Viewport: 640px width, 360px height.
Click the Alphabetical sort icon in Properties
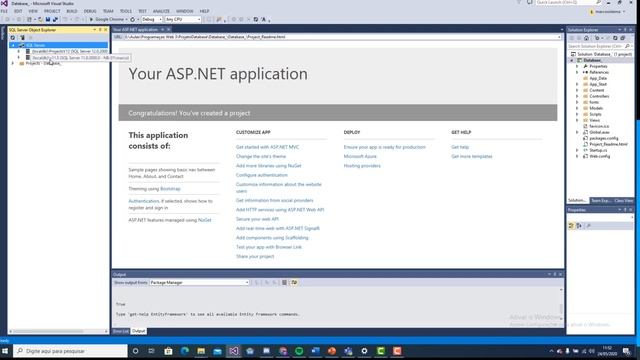pos(579,226)
